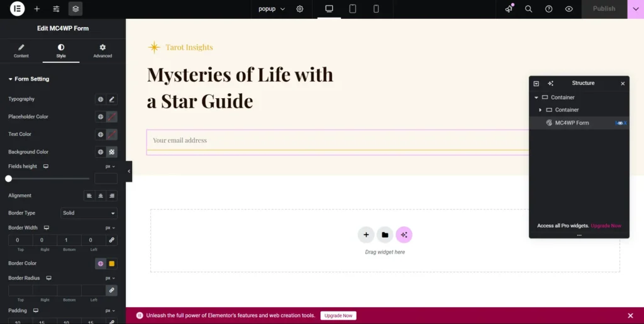
Task: Open page settings gear next to popup
Action: coord(300,9)
